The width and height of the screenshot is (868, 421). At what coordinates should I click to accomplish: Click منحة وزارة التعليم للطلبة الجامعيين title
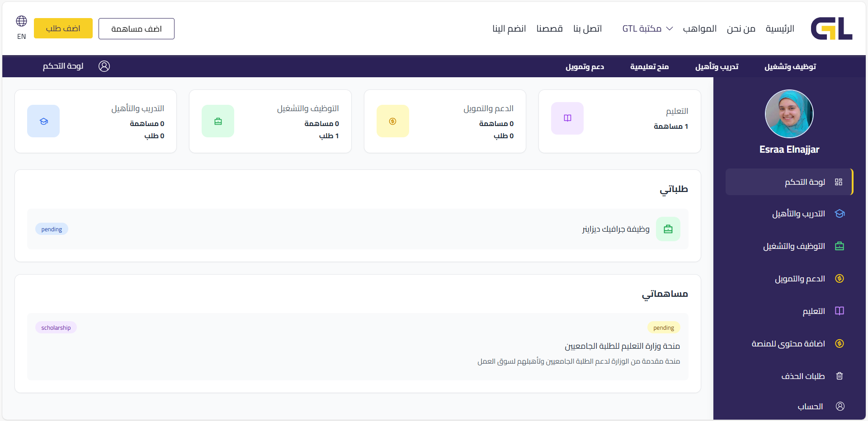point(623,346)
